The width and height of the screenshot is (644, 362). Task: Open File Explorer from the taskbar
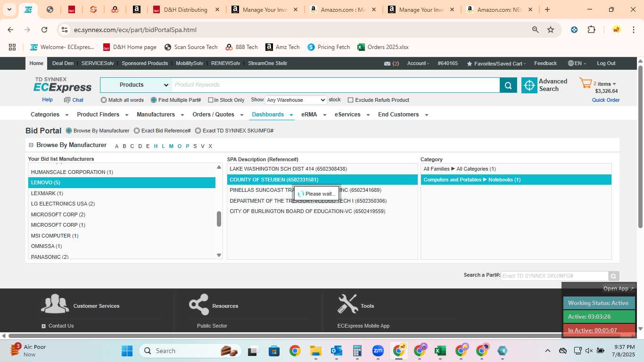(316, 351)
